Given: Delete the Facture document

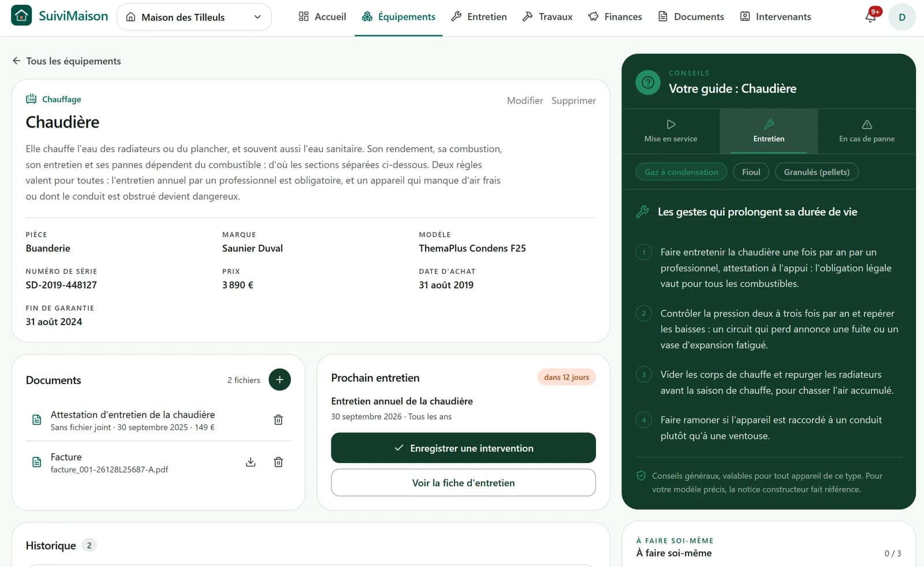Looking at the screenshot, I should tap(278, 462).
